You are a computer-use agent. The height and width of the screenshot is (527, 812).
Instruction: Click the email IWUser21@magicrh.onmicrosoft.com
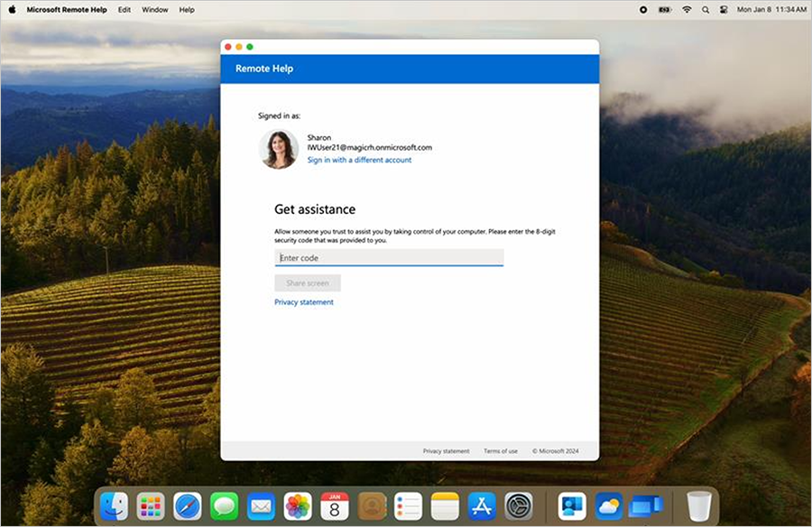tap(370, 147)
